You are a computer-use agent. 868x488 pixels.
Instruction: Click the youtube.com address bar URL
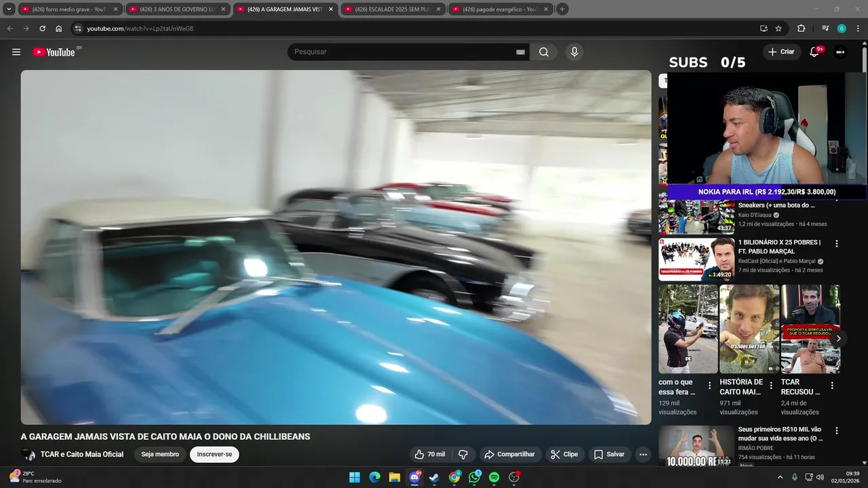[x=140, y=28]
